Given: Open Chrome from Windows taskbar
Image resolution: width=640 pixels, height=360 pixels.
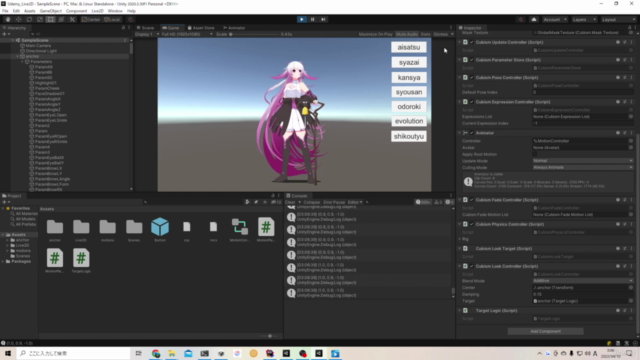Looking at the screenshot, I should (156, 353).
